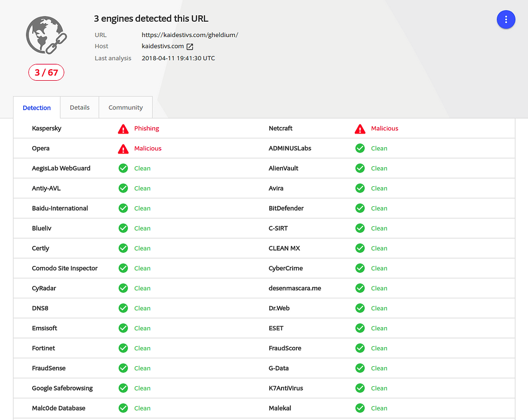Image resolution: width=528 pixels, height=420 pixels.
Task: Open the Community tab
Action: pos(126,107)
